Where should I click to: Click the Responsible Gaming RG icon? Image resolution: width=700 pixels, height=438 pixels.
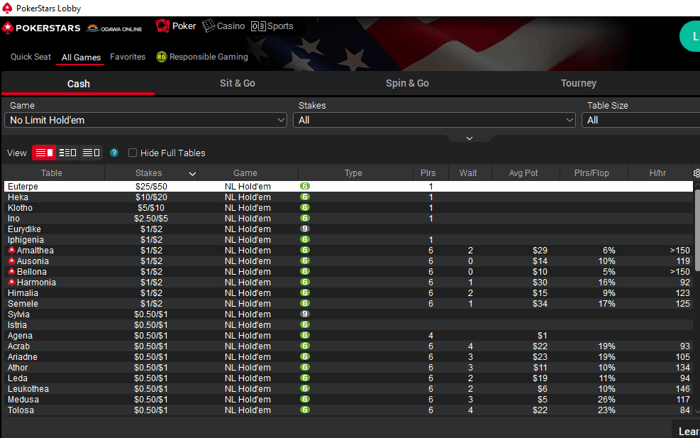pos(161,57)
